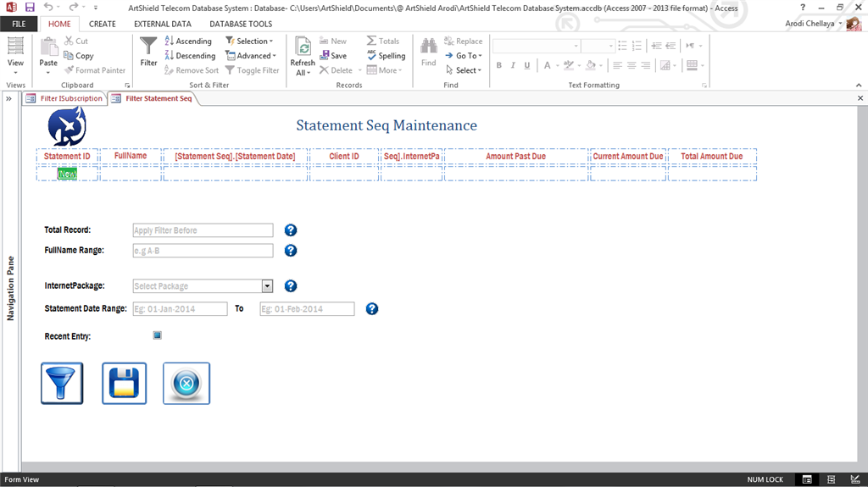This screenshot has width=868, height=487.
Task: Click the font color A button
Action: (x=547, y=65)
